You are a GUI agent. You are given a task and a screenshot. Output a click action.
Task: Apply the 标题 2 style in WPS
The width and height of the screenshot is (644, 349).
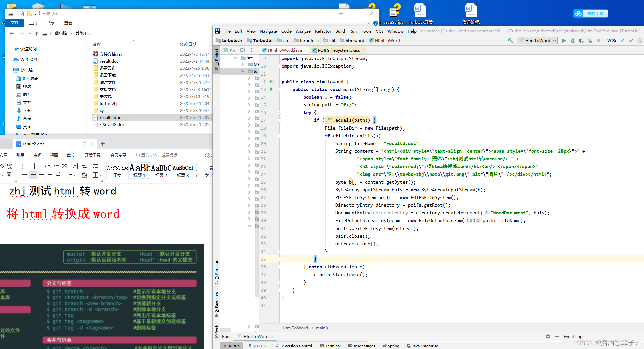161,170
